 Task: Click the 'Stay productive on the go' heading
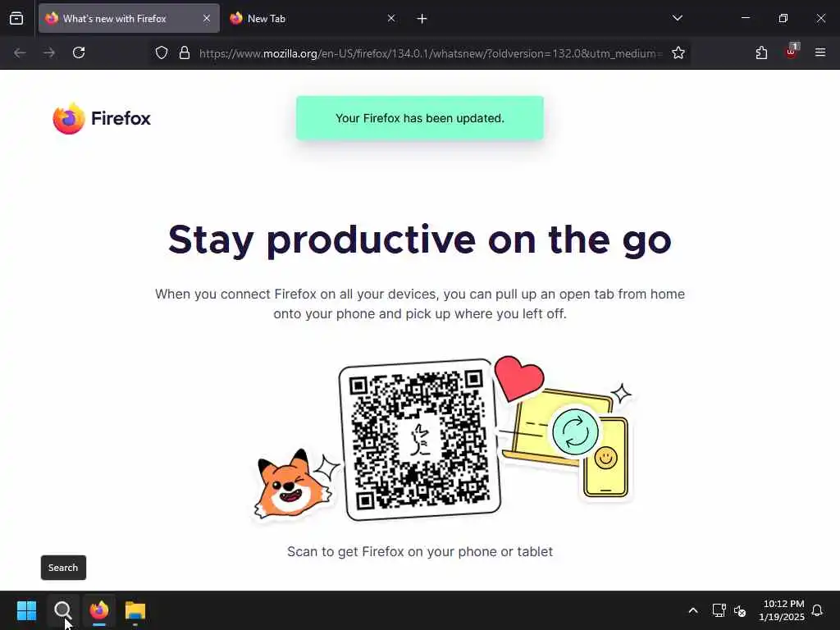[x=419, y=240]
